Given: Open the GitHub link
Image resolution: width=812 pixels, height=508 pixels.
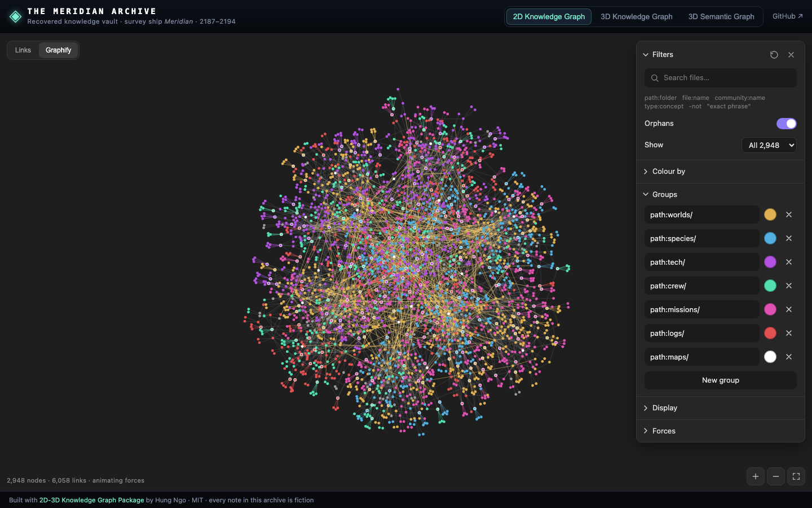Looking at the screenshot, I should [x=788, y=16].
